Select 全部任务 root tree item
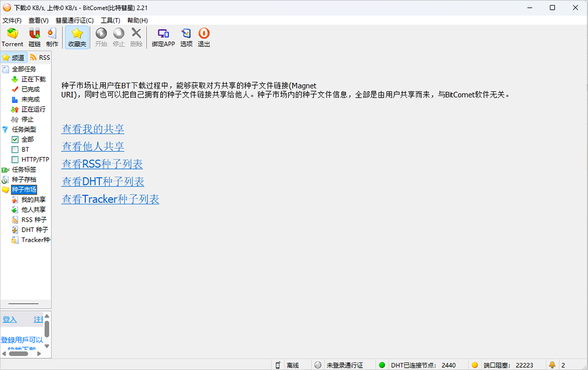The height and width of the screenshot is (370, 588). pyautogui.click(x=24, y=69)
